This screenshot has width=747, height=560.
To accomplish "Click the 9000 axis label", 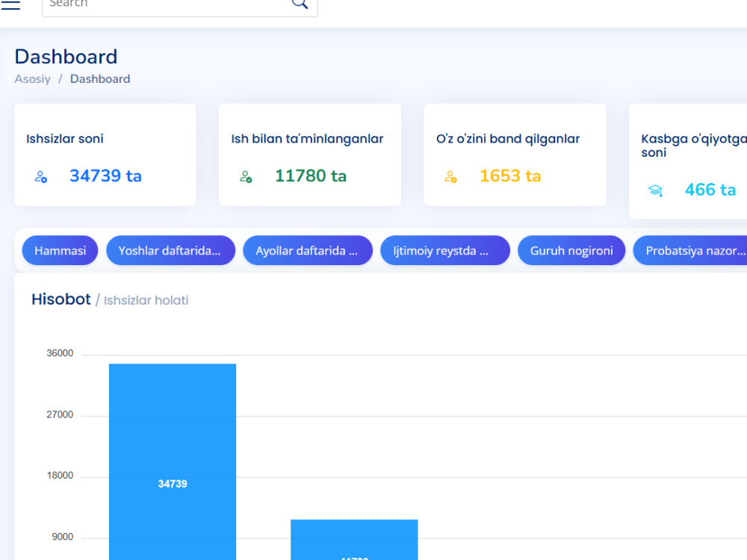I will pyautogui.click(x=63, y=537).
